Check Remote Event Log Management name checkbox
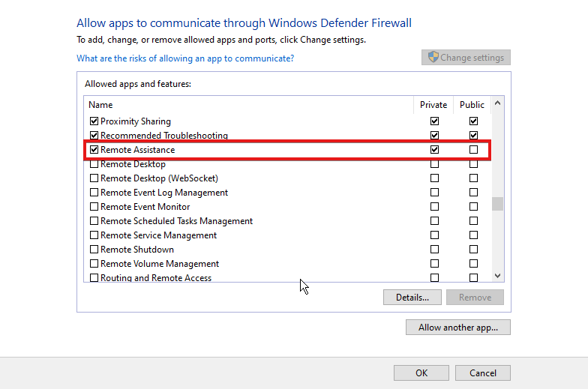This screenshot has width=588, height=389. coord(94,192)
